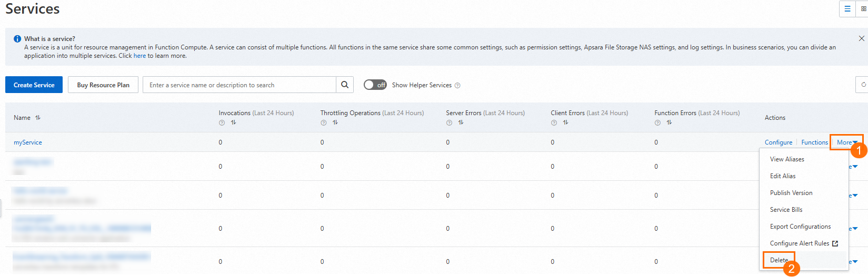Switch to list view layout
This screenshot has width=868, height=277.
tap(847, 9)
